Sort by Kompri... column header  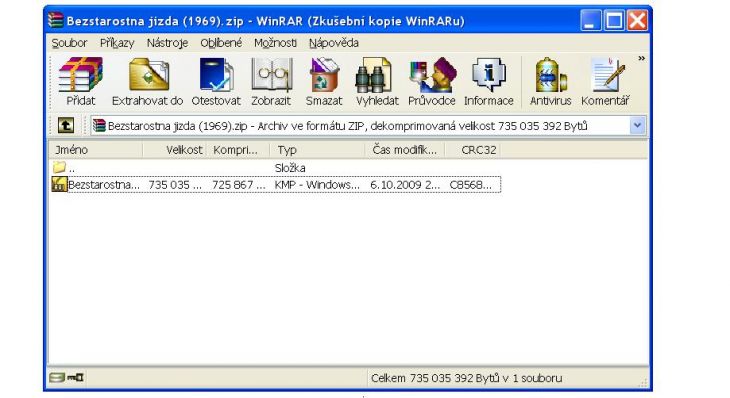(238, 150)
